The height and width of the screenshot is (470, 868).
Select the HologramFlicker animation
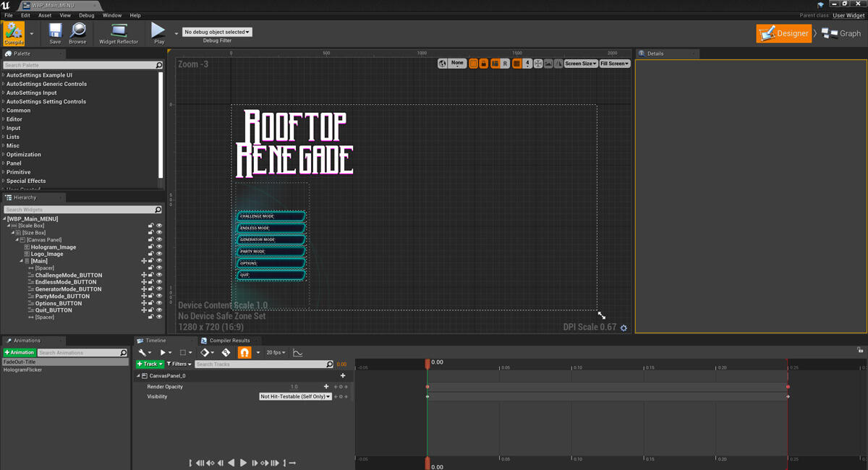(x=23, y=370)
